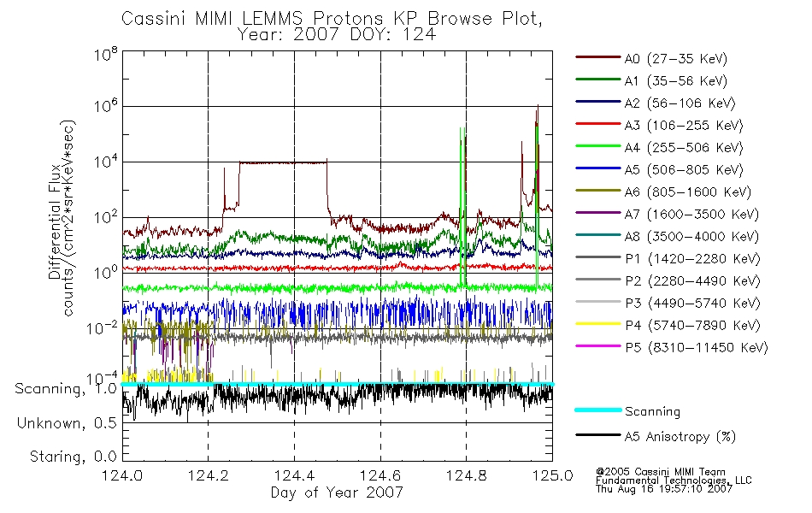The image size is (812, 513).
Task: Click the plot title Cassini MIMI LEMMS Protons
Action: tap(332, 19)
